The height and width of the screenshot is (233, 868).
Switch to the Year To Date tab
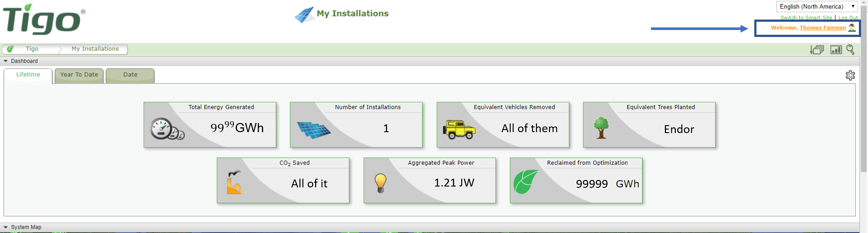point(79,75)
